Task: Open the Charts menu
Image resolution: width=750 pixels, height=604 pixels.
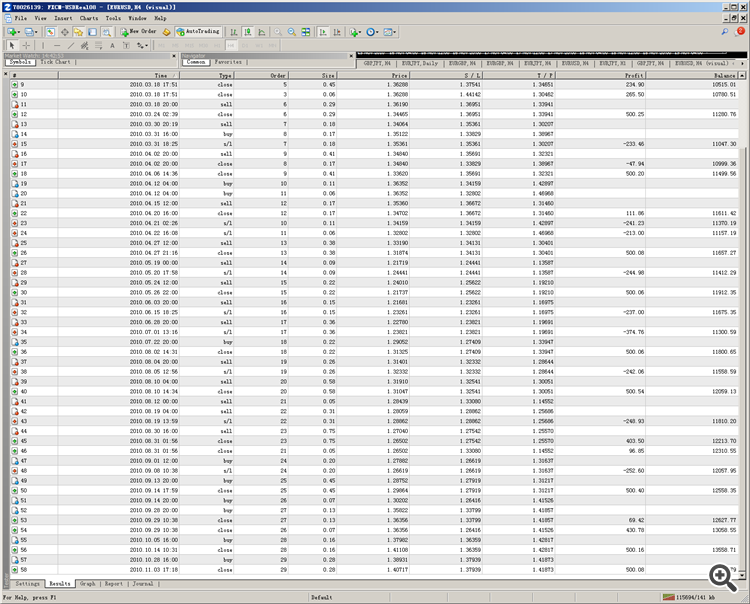Action: (89, 18)
